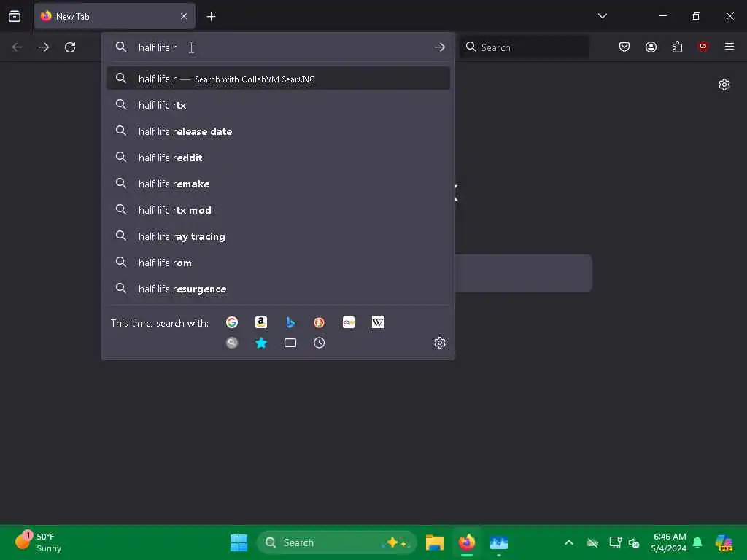This screenshot has width=747, height=560.
Task: Open the Firefox account menu
Action: [x=651, y=47]
